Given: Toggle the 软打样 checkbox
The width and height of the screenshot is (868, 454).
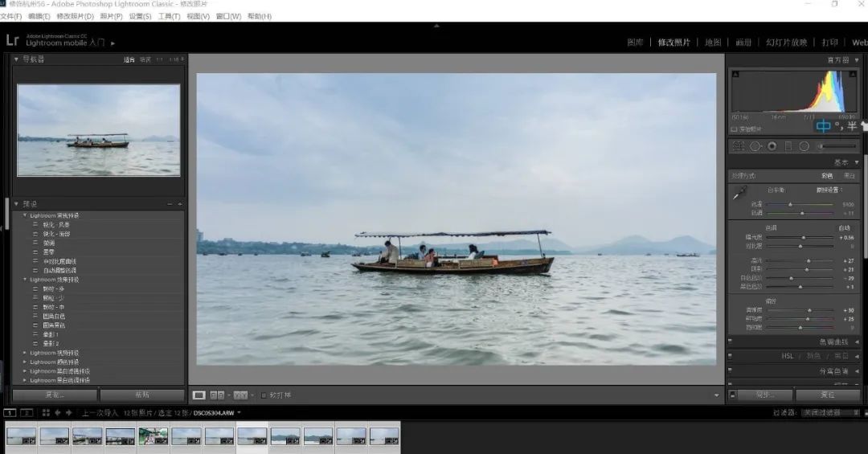Looking at the screenshot, I should point(264,395).
